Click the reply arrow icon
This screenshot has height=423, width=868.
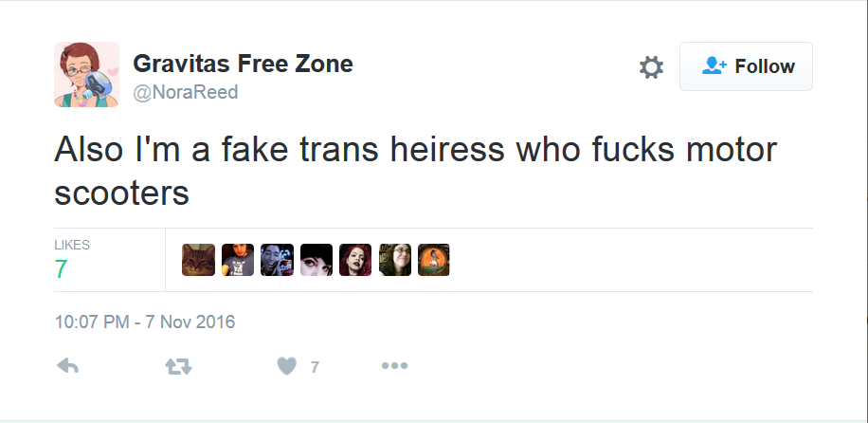point(67,366)
